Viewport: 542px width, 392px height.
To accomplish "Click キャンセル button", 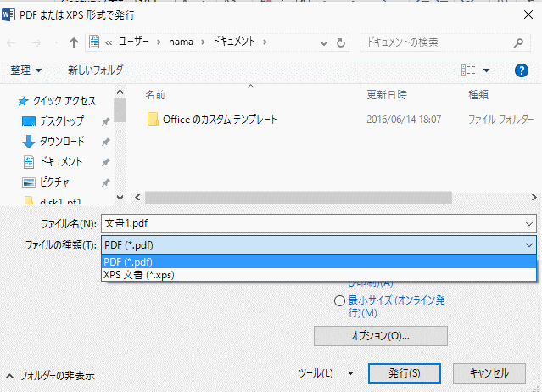I will [489, 373].
